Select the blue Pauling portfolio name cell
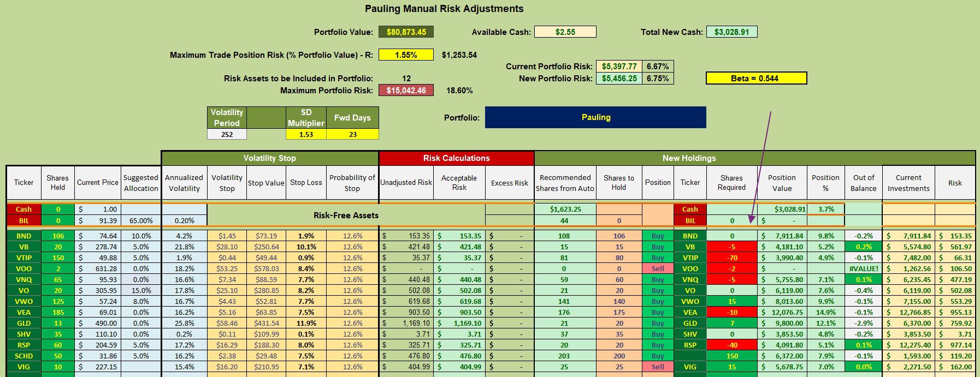980x377 pixels. [595, 117]
